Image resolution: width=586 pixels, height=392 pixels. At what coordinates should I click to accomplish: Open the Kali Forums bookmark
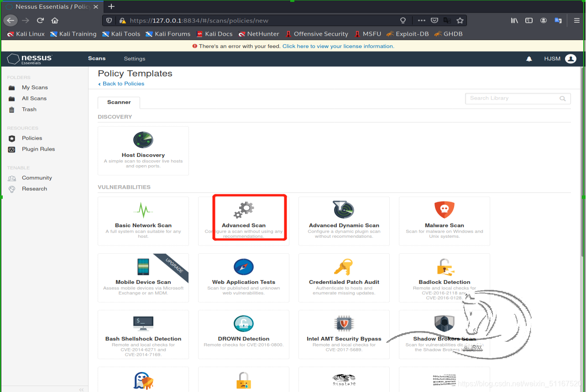click(x=168, y=34)
